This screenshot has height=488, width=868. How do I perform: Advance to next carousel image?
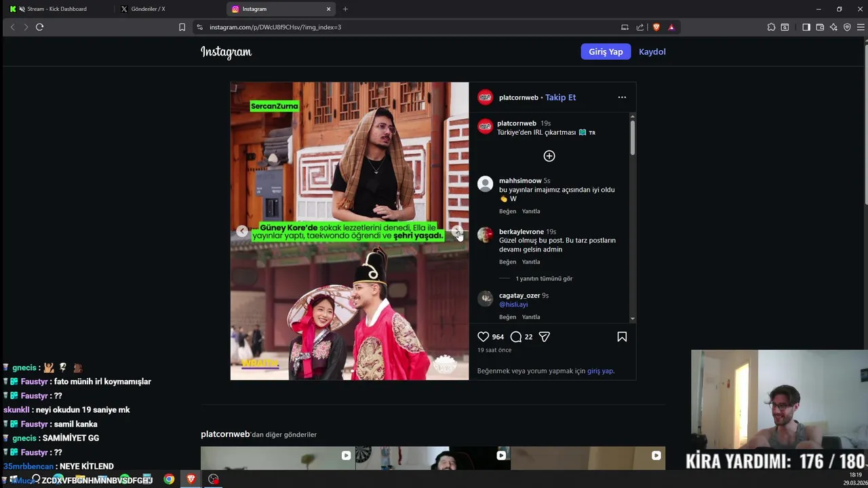[457, 231]
